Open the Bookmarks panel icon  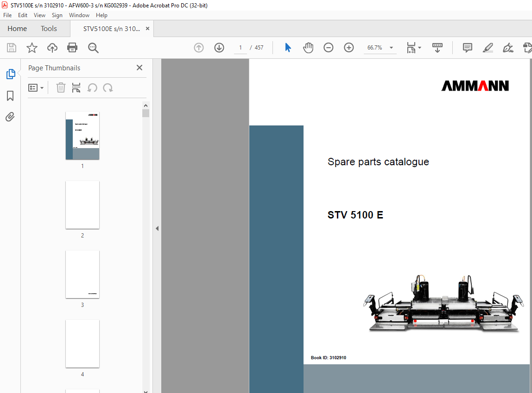tap(10, 95)
